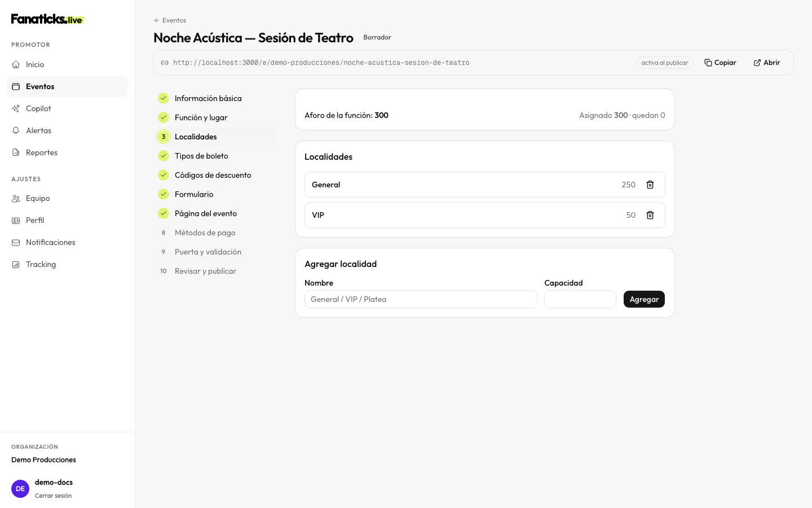Click the Tracking chart icon

pyautogui.click(x=16, y=264)
